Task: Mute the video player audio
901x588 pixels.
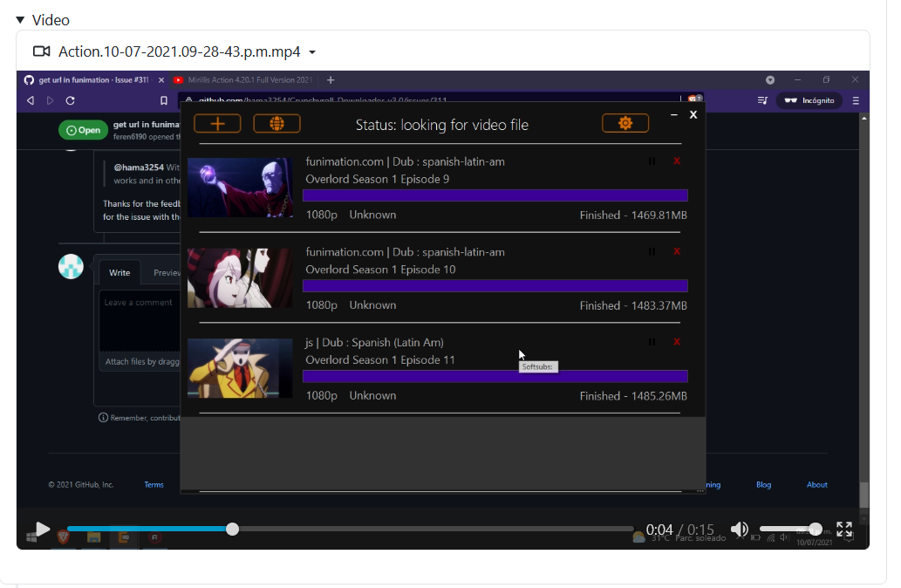Action: (740, 529)
